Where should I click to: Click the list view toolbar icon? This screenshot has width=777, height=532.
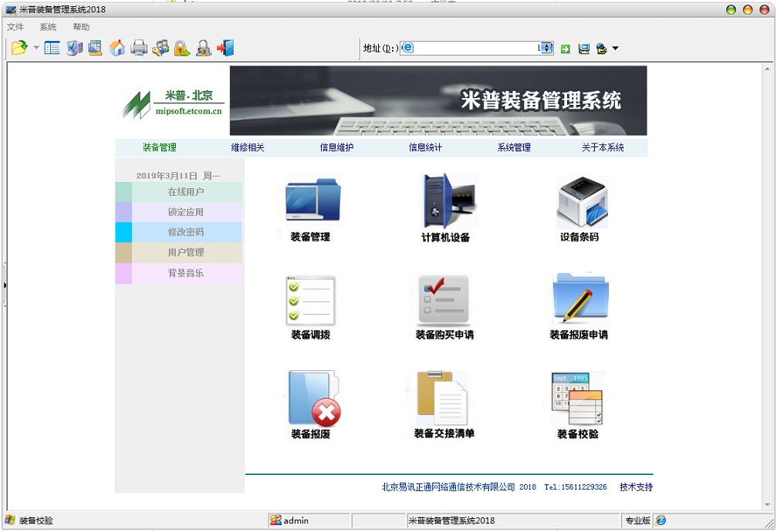(x=52, y=48)
